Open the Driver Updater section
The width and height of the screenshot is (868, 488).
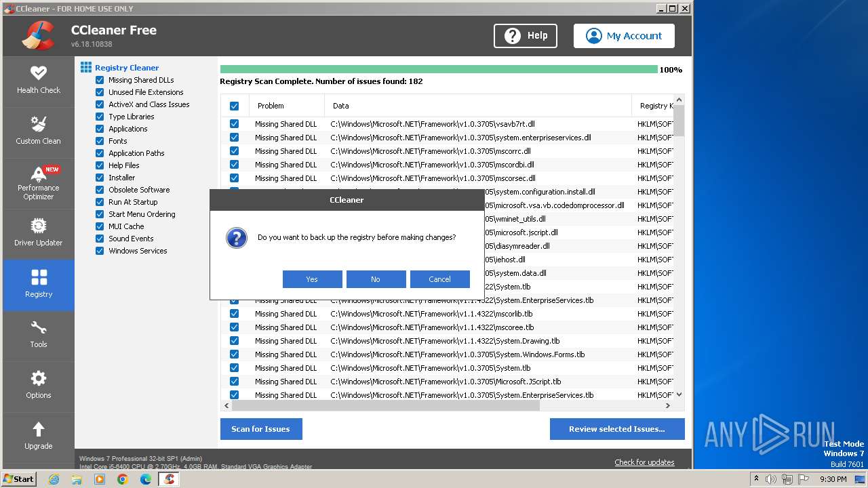coord(39,234)
